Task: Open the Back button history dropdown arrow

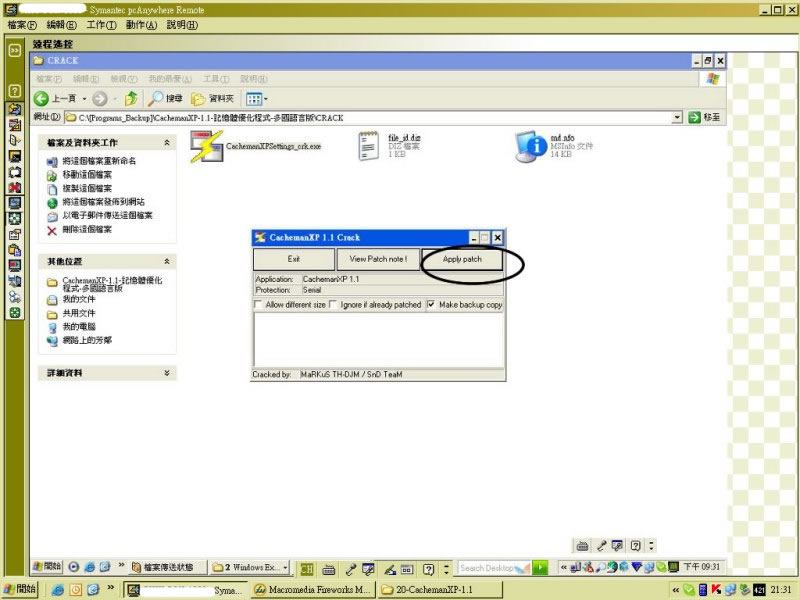Action: click(84, 98)
